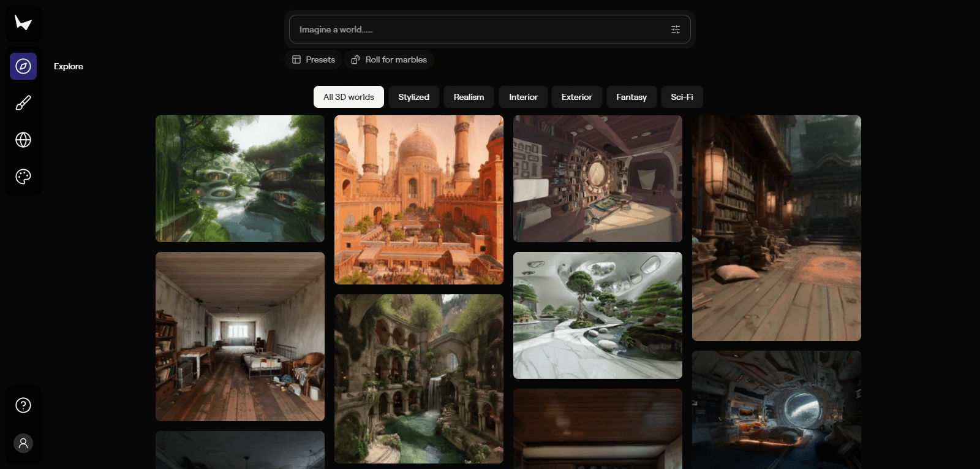Open the palette icon in sidebar
Screen dimensions: 980x469
click(23, 177)
